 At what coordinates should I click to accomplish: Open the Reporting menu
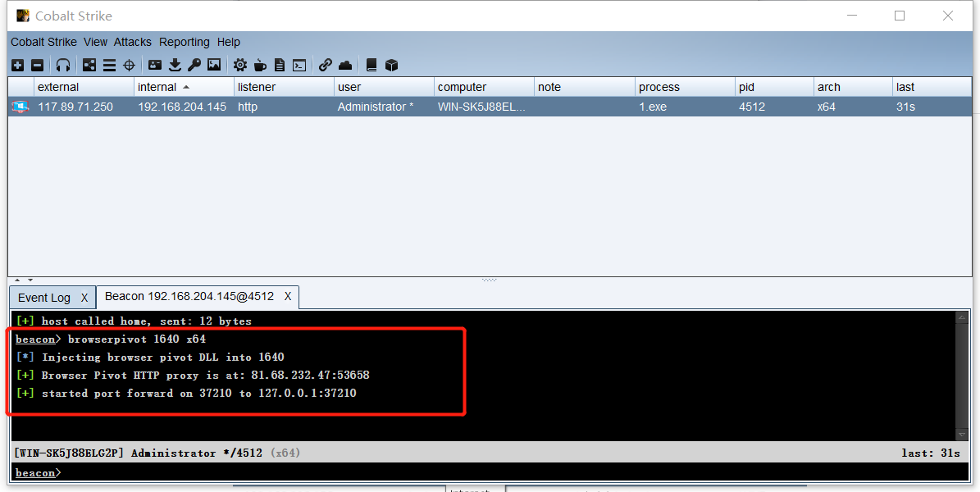[185, 42]
